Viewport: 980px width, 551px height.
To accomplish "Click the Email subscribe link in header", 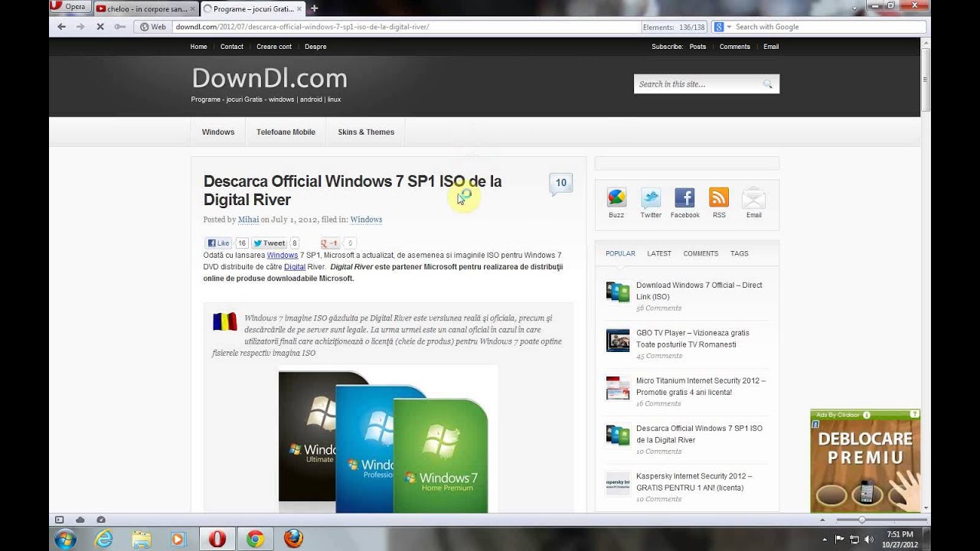I will tap(771, 47).
